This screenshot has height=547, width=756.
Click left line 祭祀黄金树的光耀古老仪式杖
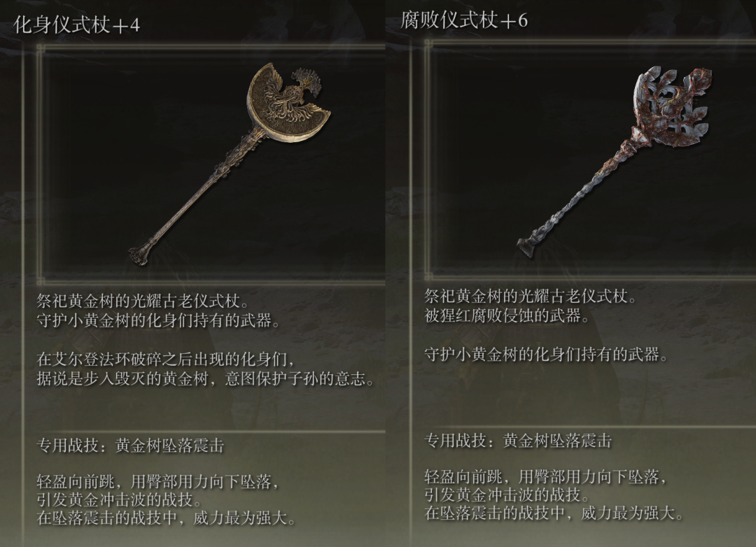click(x=143, y=301)
